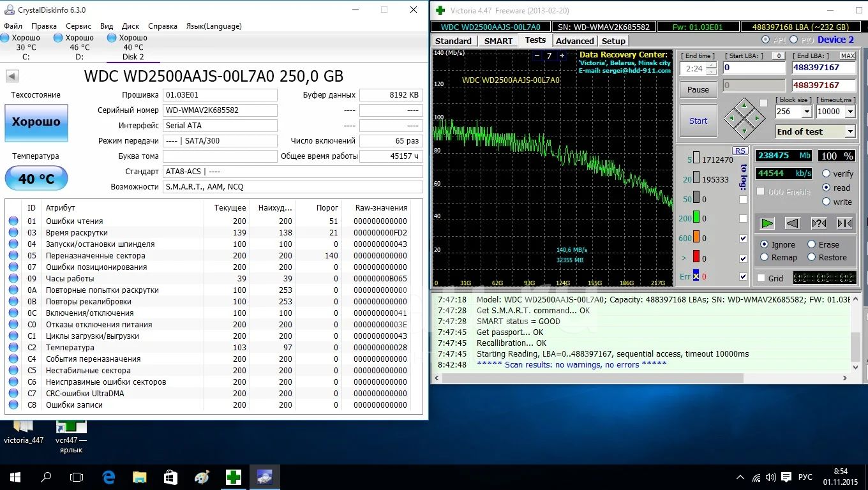
Task: Open Windows Start menu
Action: 15,477
